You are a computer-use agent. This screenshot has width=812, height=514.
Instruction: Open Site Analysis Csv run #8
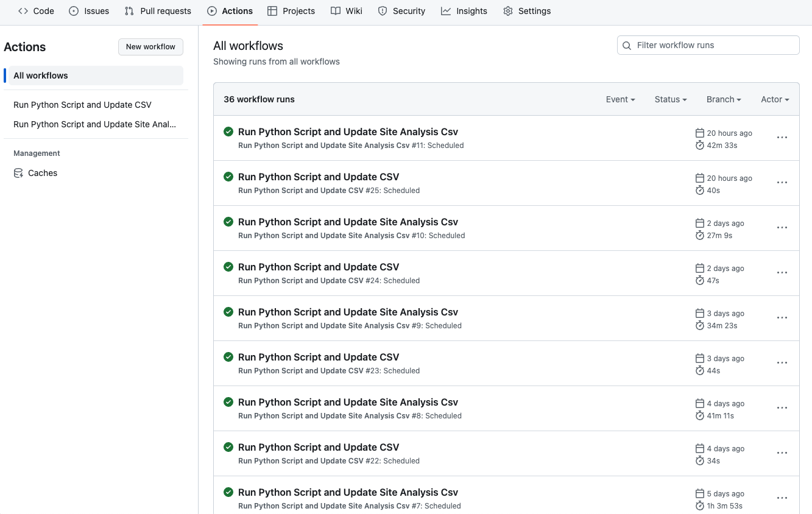(348, 402)
